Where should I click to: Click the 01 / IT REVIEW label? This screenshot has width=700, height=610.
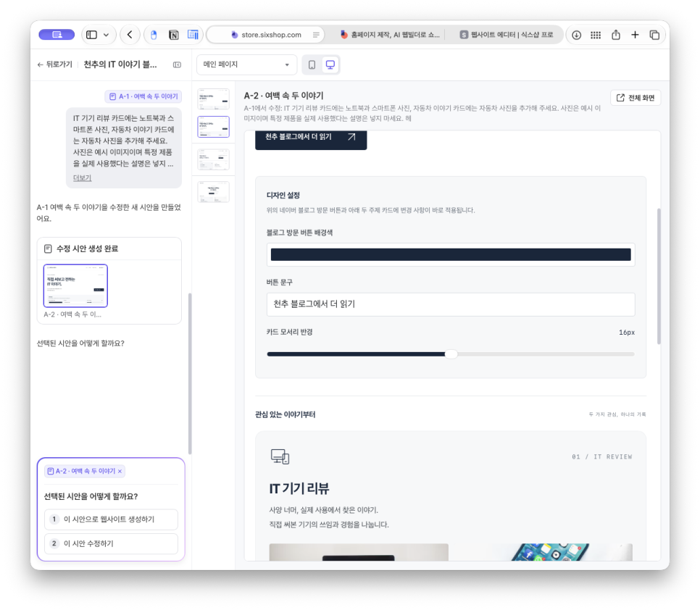coord(601,457)
